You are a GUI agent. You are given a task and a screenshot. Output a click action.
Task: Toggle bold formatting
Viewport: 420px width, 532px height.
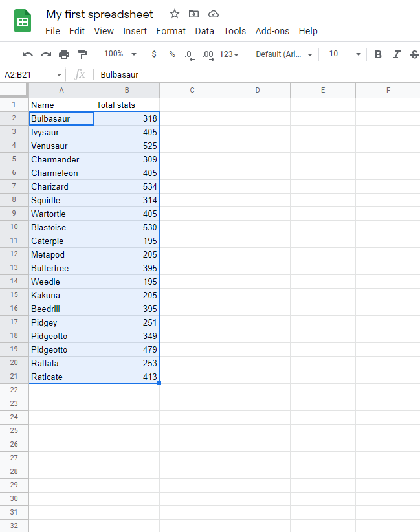[379, 54]
